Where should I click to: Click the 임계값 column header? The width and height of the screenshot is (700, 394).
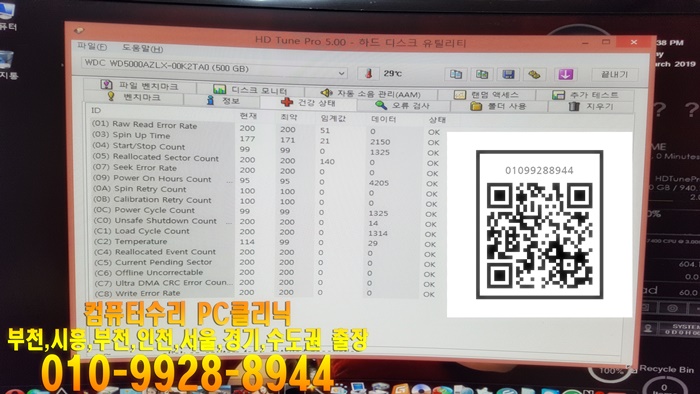(x=333, y=118)
